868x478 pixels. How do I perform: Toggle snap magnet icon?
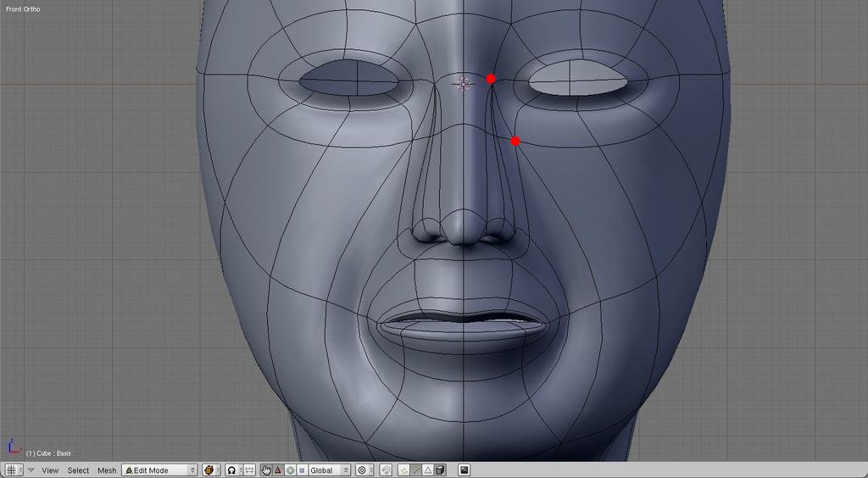tap(387, 470)
